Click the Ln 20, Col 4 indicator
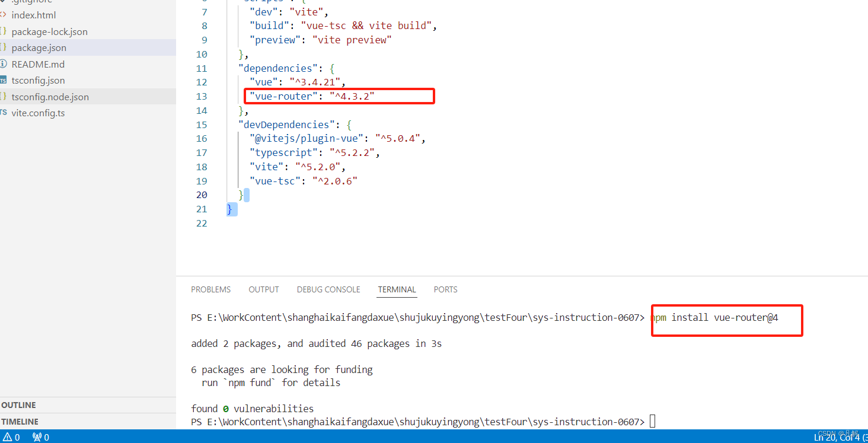 pos(836,437)
